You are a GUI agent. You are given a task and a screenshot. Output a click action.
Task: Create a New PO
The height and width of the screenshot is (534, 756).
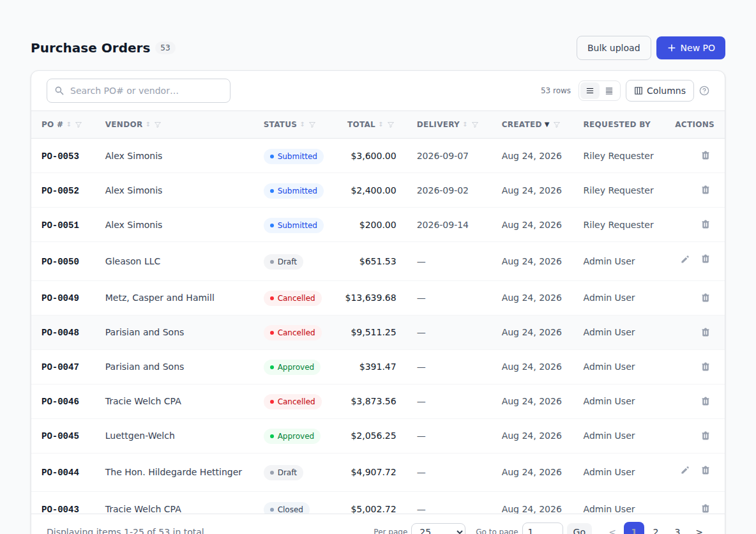click(690, 48)
